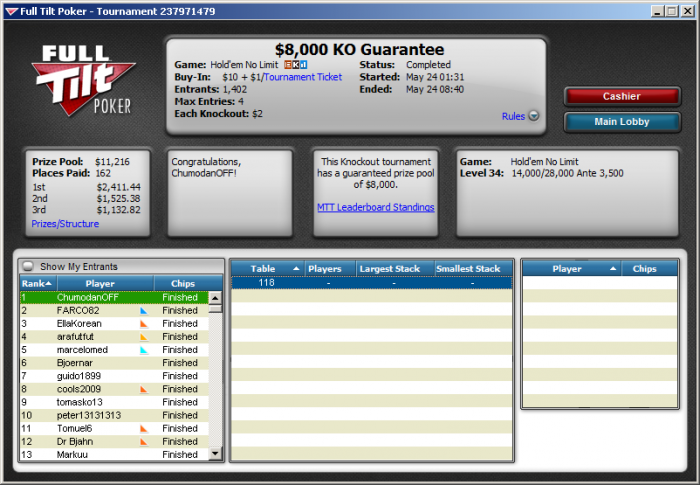
Task: Click the blue flag icon next to FARCO82
Action: tap(144, 310)
